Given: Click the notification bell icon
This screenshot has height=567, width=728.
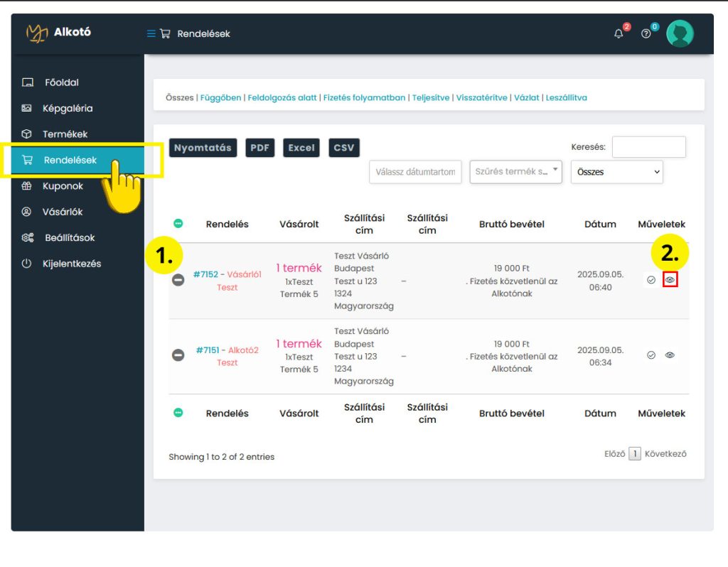Looking at the screenshot, I should [619, 33].
